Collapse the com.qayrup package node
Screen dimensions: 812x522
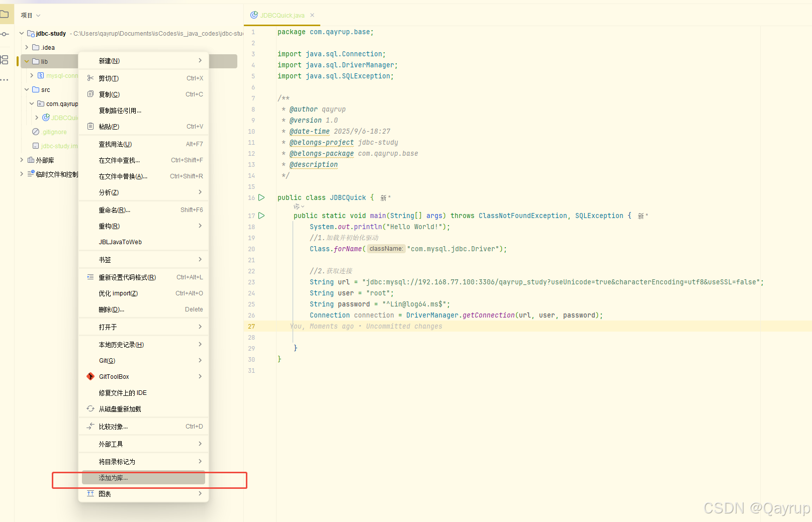coord(32,103)
